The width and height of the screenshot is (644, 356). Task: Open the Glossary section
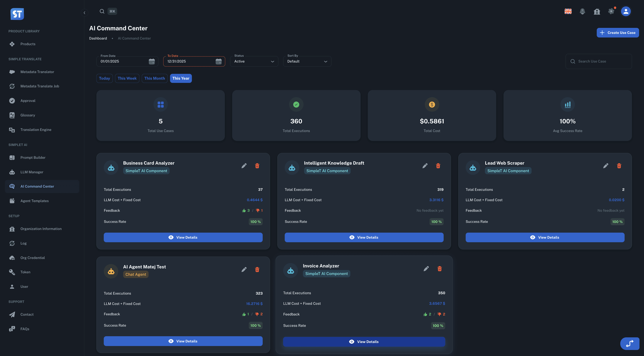point(27,115)
